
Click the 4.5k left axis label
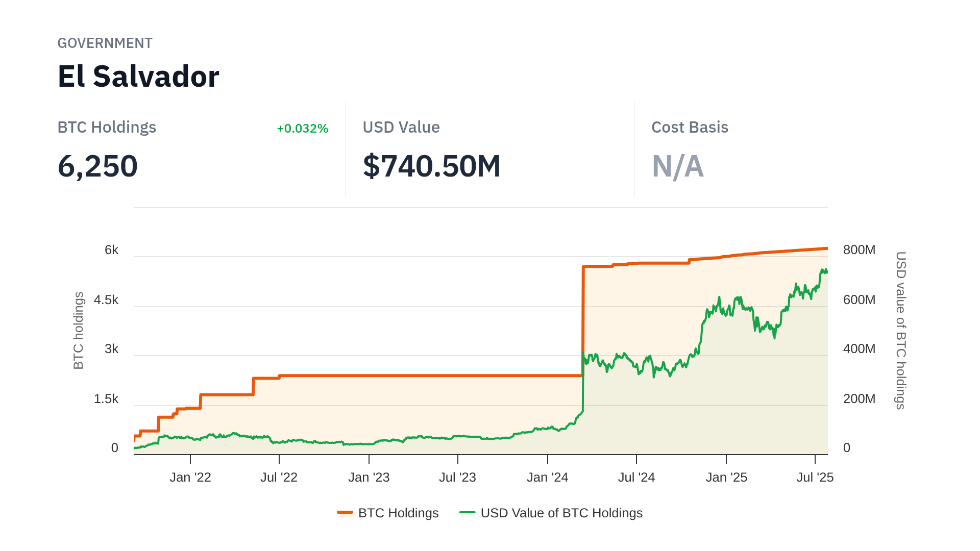[x=106, y=300]
